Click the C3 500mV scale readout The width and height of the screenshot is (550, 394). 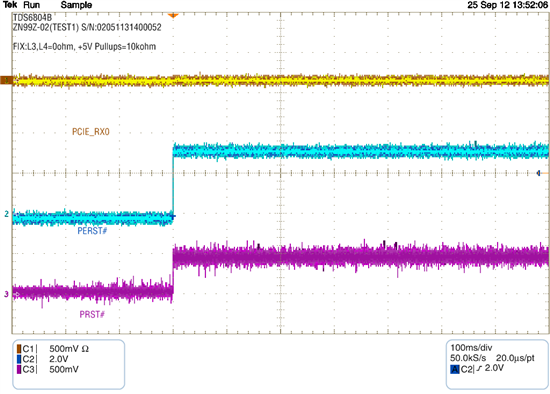64,369
